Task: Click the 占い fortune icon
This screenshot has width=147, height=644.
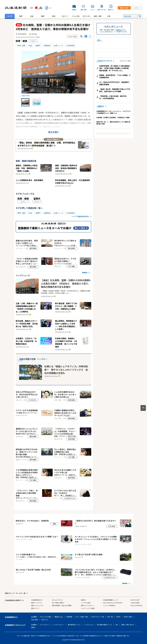Action: pos(46,8)
